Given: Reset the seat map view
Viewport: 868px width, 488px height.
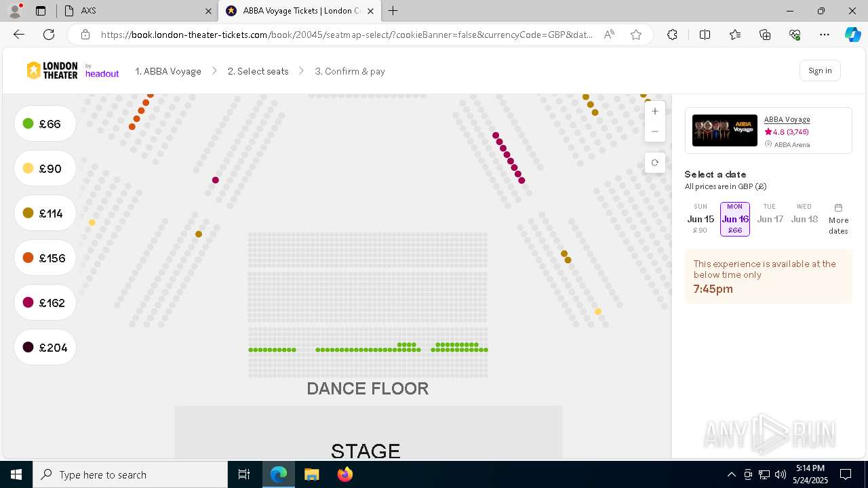Looking at the screenshot, I should click(x=654, y=163).
